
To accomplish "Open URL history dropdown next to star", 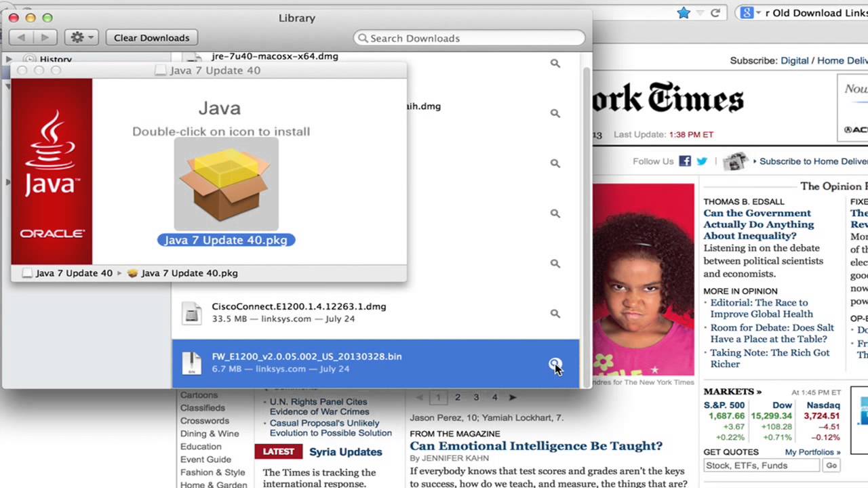I will 700,13.
